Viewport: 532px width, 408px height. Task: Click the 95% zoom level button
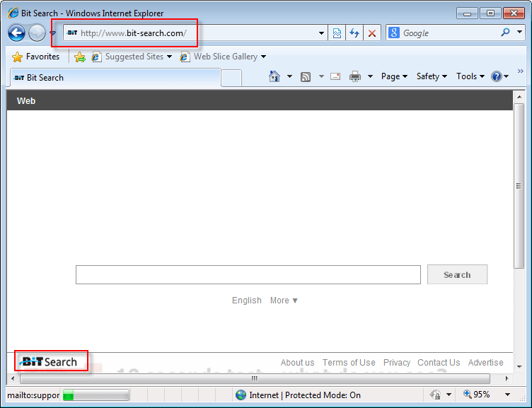pos(477,395)
